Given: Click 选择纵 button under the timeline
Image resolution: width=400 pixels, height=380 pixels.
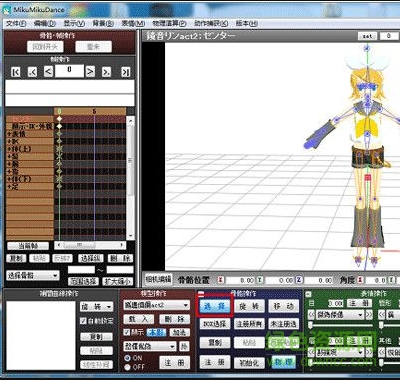Looking at the screenshot, I should (91, 258).
